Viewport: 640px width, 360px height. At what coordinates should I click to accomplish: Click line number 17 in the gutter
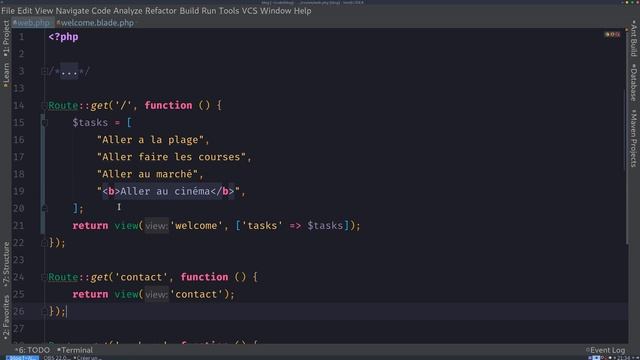coord(19,157)
